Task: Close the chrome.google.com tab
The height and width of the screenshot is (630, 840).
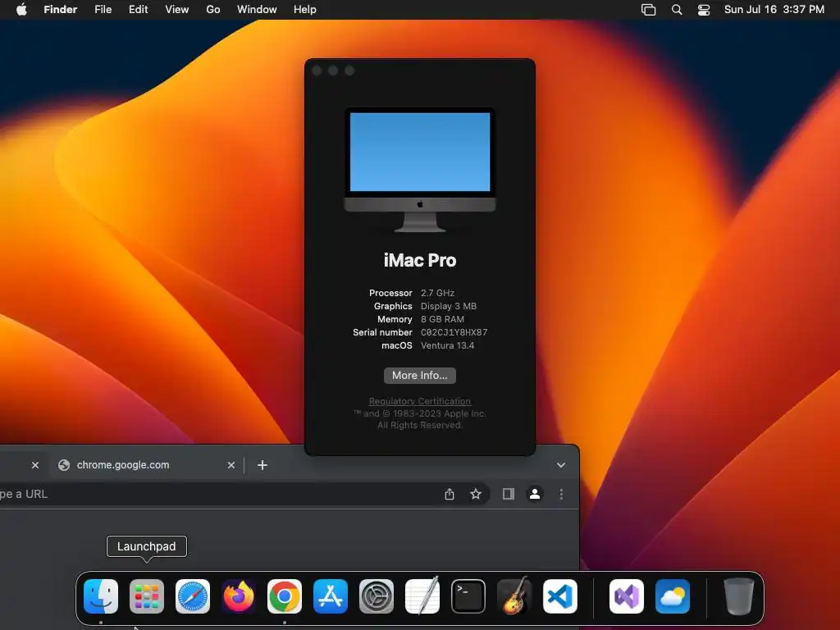Action: 231,465
